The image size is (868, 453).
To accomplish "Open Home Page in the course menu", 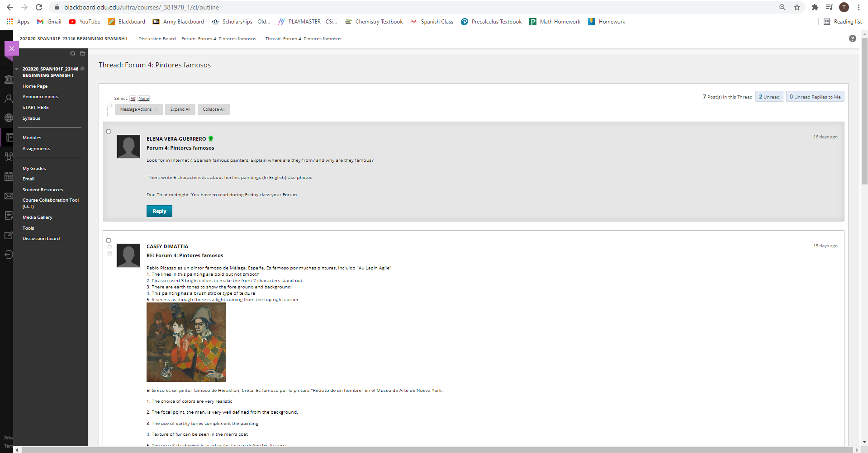I will point(35,86).
